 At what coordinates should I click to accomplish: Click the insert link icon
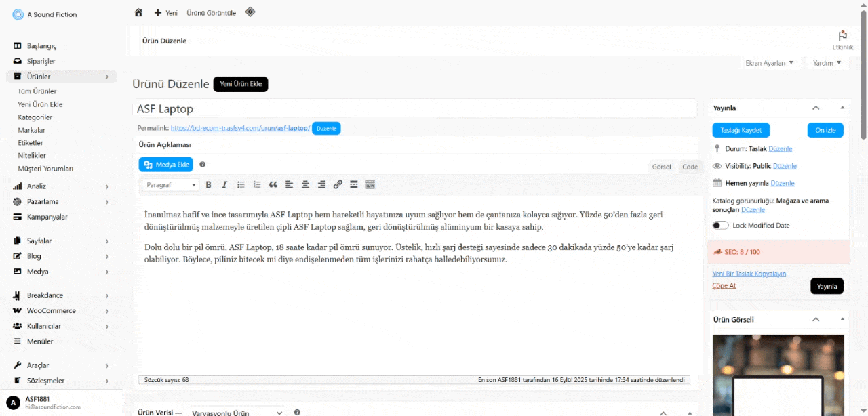pyautogui.click(x=338, y=184)
